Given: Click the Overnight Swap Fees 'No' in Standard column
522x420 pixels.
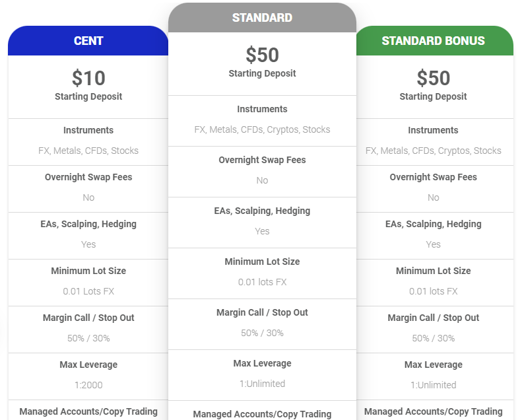Looking at the screenshot, I should (262, 180).
